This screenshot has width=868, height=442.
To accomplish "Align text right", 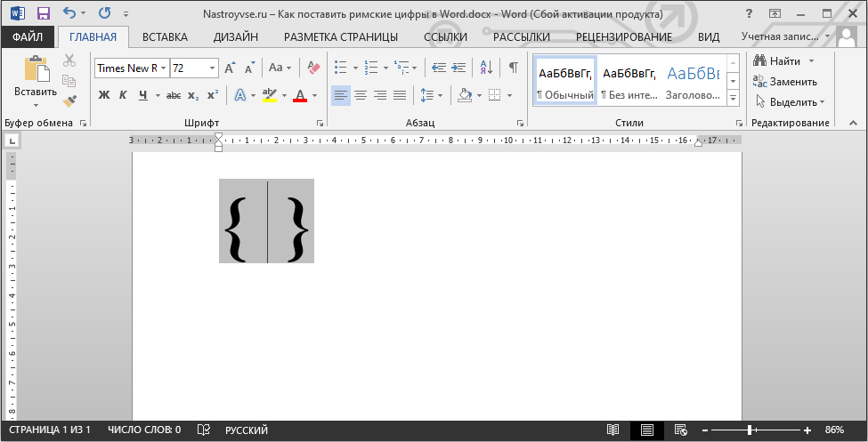I will tap(380, 95).
